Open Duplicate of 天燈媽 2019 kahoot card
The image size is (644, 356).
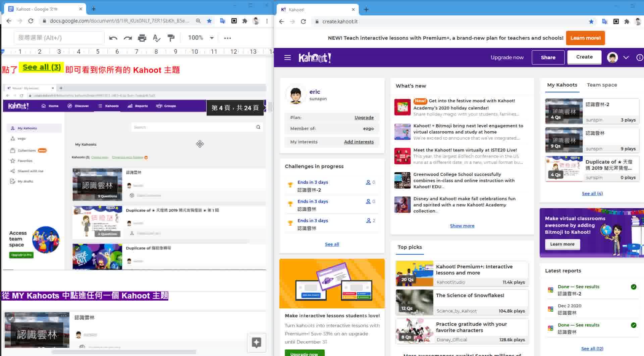592,169
